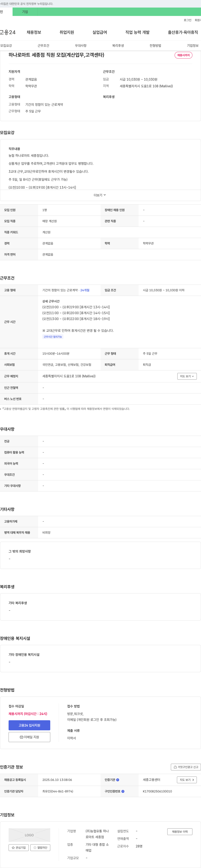Click the 15시00분~16시00분 break time value
Screen dimensions: 201x868
tap(56, 353)
